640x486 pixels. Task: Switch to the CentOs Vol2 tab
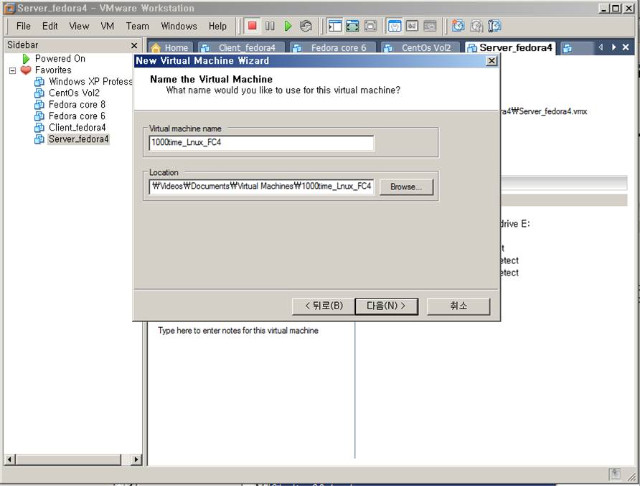(421, 48)
